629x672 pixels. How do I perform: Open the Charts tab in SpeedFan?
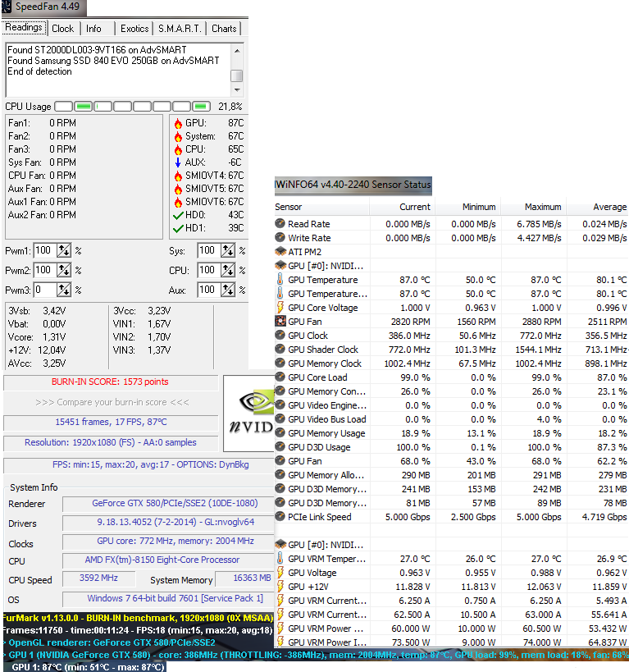(x=224, y=29)
